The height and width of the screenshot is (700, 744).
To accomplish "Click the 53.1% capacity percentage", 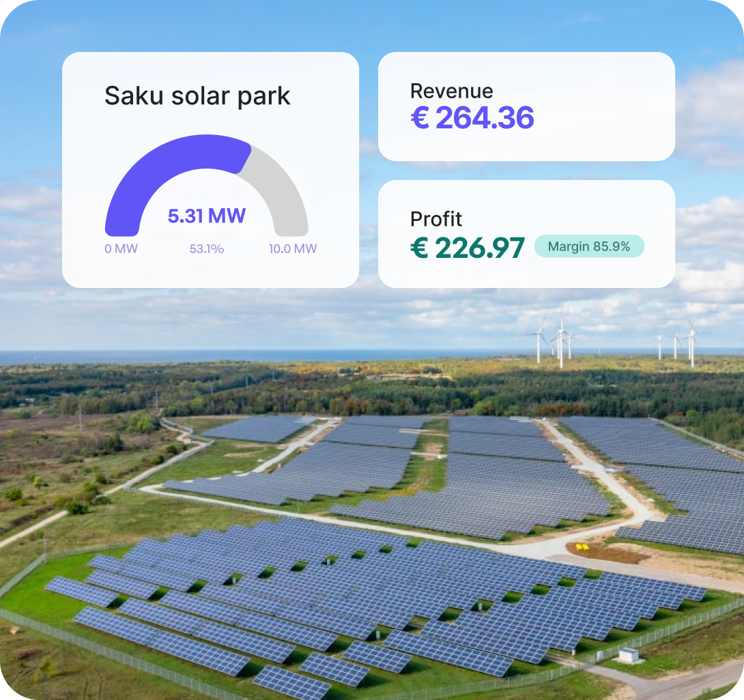I will (x=206, y=249).
